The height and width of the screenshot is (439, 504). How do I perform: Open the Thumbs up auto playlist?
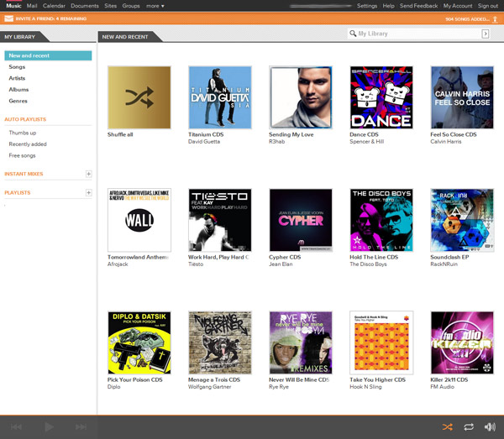(x=23, y=133)
